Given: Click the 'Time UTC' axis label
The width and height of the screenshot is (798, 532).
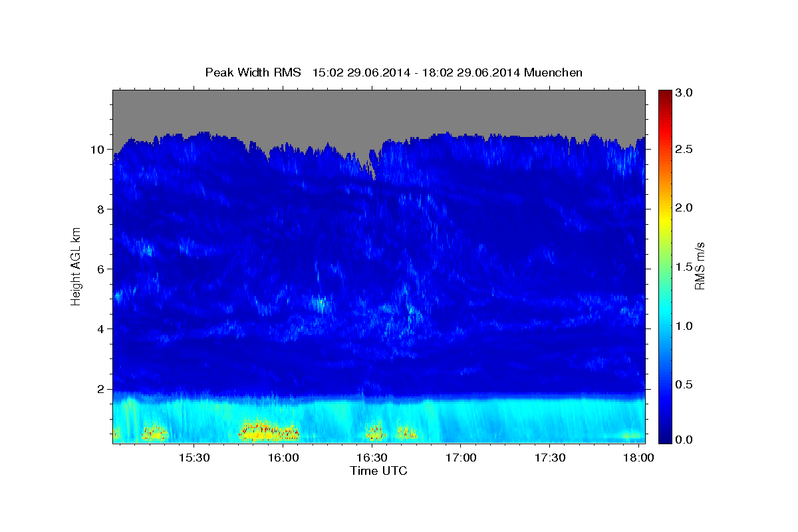Looking at the screenshot, I should 378,471.
